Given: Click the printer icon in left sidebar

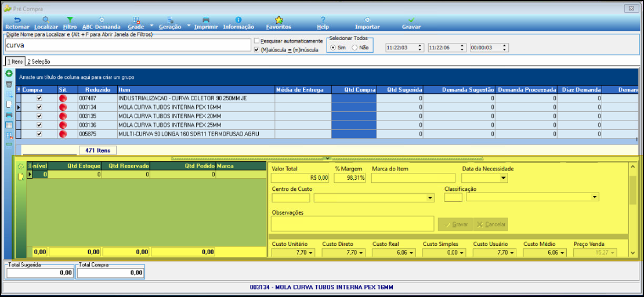Looking at the screenshot, I should coord(9,115).
